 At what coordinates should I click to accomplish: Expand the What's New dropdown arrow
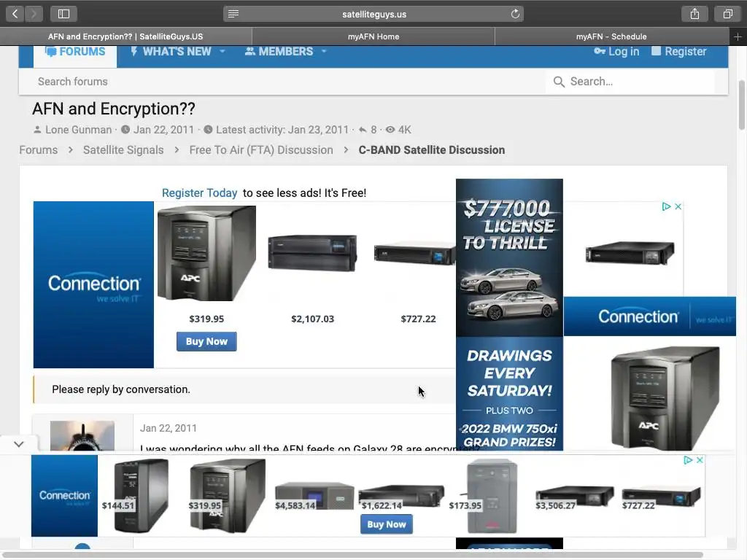tap(222, 52)
